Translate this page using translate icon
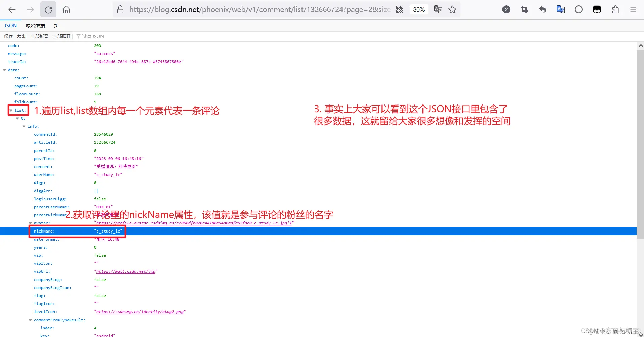 point(438,9)
